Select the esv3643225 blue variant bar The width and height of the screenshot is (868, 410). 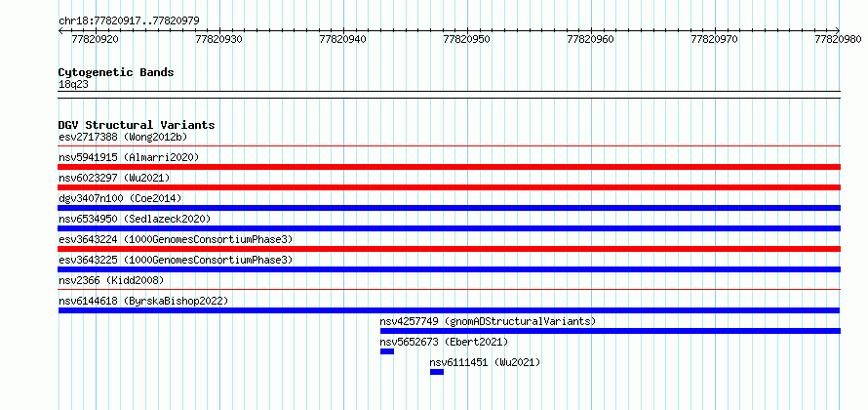point(450,269)
